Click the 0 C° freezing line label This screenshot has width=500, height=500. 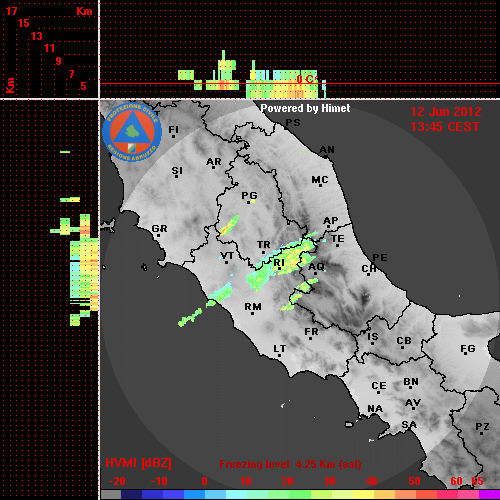tap(307, 79)
